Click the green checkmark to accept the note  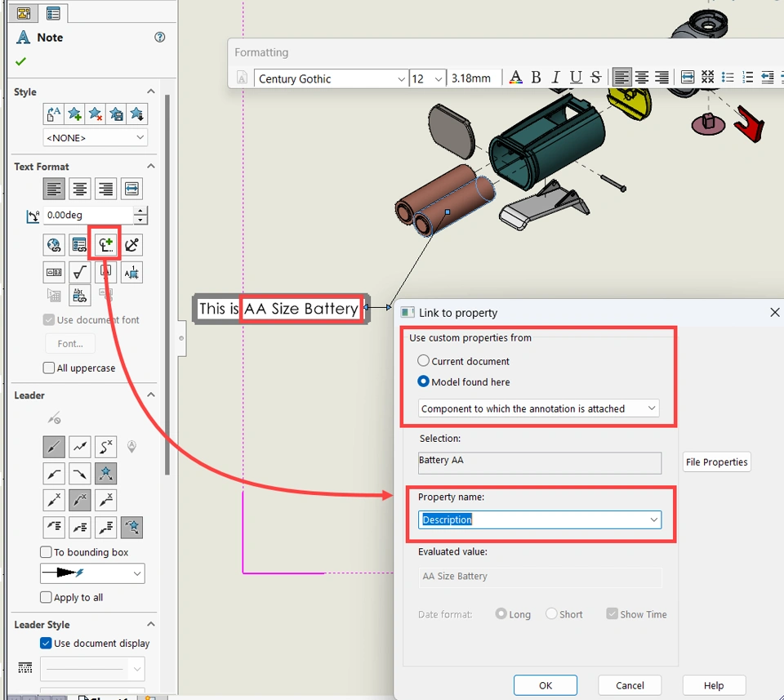click(20, 62)
